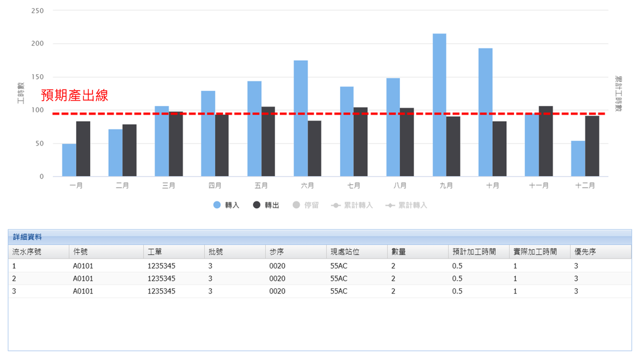Image resolution: width=644 pixels, height=355 pixels.
Task: Click the dark 轉出 bar for 十二月
Action: click(592, 146)
